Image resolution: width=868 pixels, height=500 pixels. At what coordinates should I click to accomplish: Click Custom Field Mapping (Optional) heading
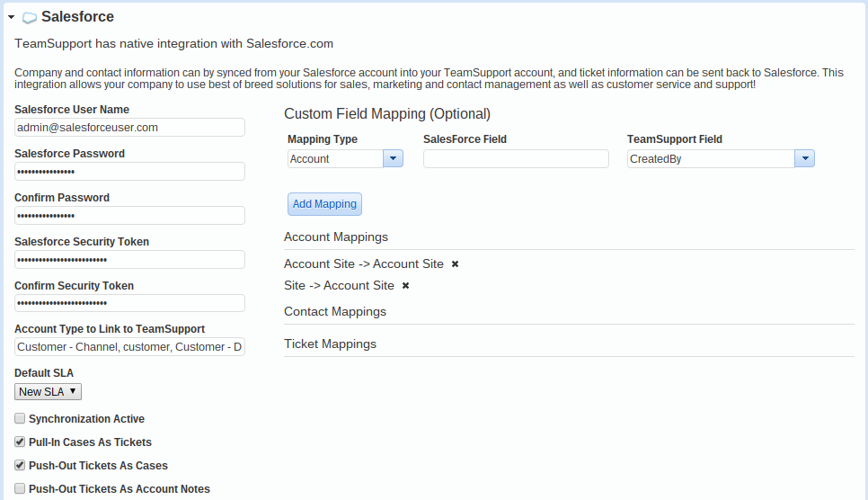pyautogui.click(x=387, y=113)
